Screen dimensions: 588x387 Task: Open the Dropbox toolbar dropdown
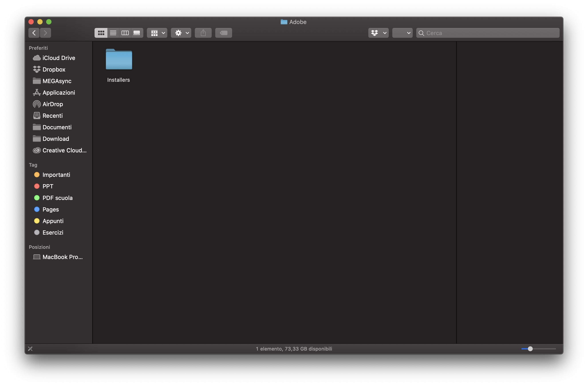tap(378, 33)
